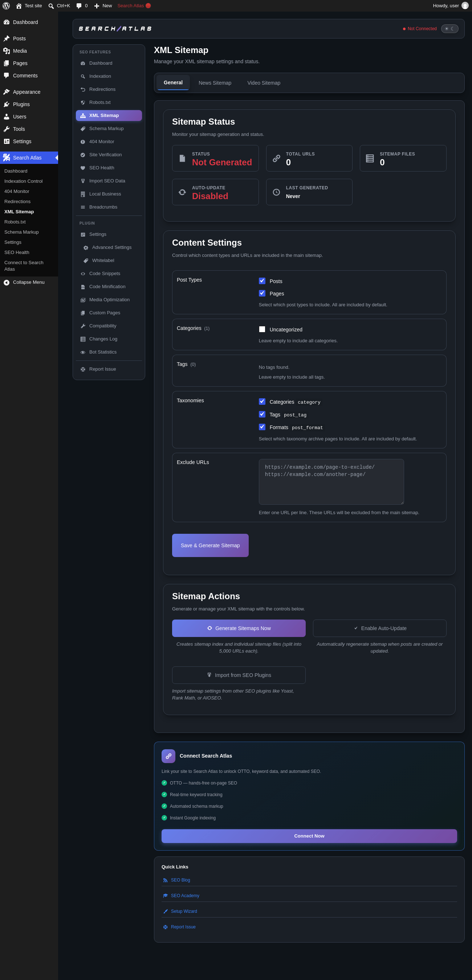
Task: Click the Collapse Menu arrow icon
Action: click(7, 282)
